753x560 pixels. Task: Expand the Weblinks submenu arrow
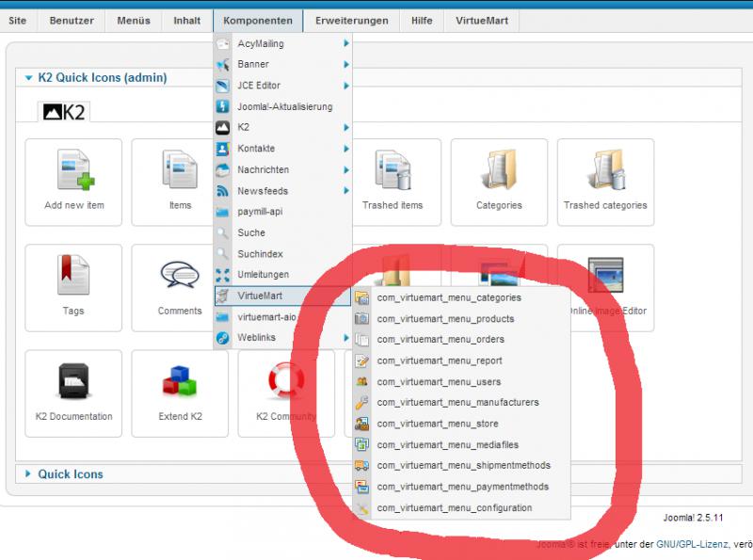click(x=346, y=338)
